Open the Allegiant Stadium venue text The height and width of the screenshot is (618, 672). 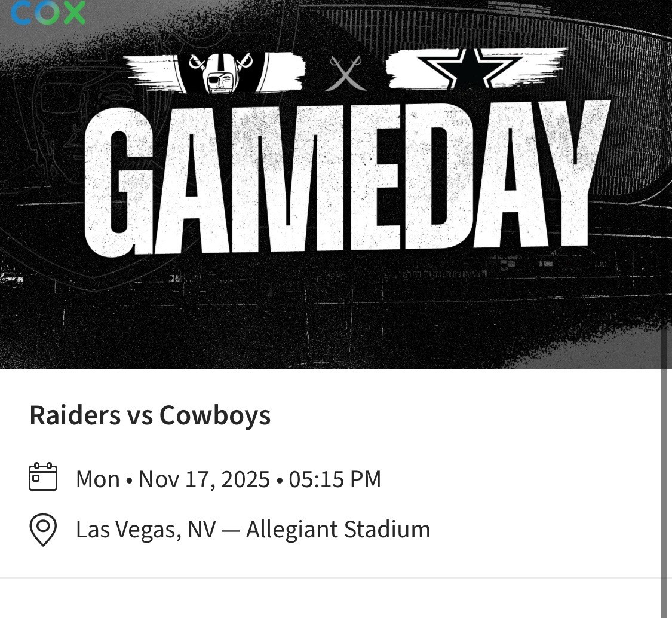pyautogui.click(x=338, y=530)
